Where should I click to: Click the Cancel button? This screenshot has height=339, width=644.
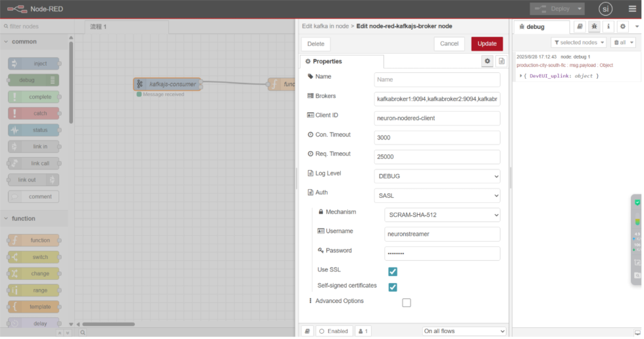coord(449,44)
